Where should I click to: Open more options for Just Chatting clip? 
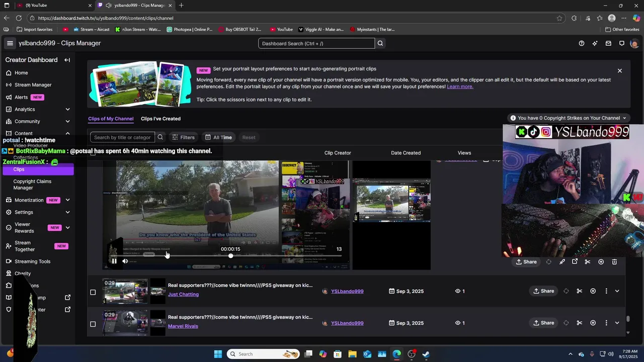coord(606,291)
